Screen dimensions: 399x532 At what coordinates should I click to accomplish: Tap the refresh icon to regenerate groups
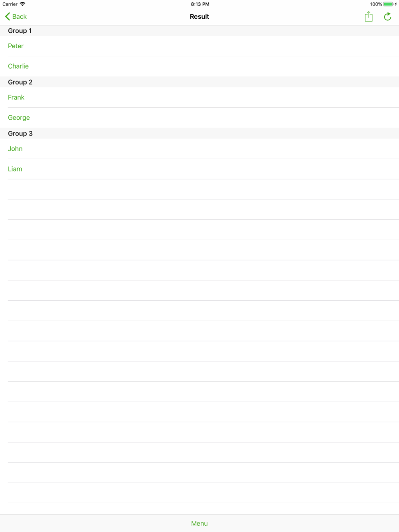click(387, 16)
